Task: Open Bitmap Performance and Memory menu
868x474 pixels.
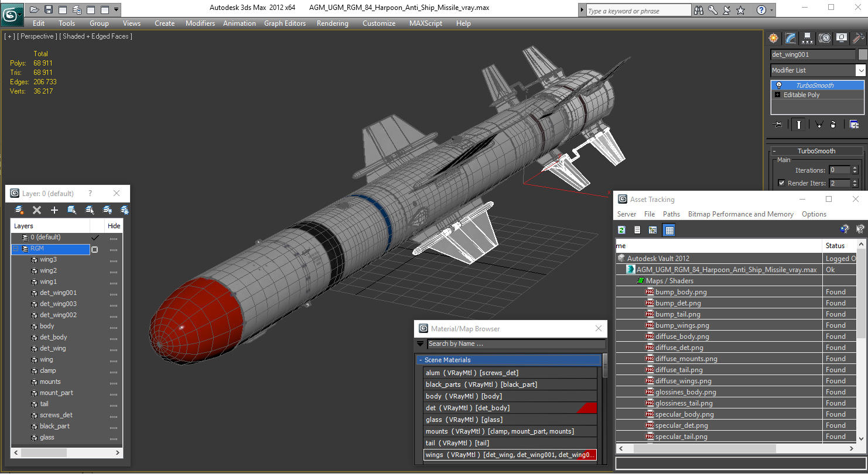Action: [740, 214]
